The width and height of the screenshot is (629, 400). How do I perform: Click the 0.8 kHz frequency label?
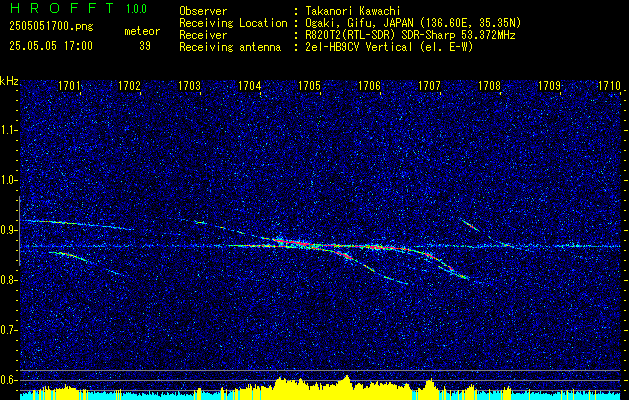pyautogui.click(x=9, y=280)
